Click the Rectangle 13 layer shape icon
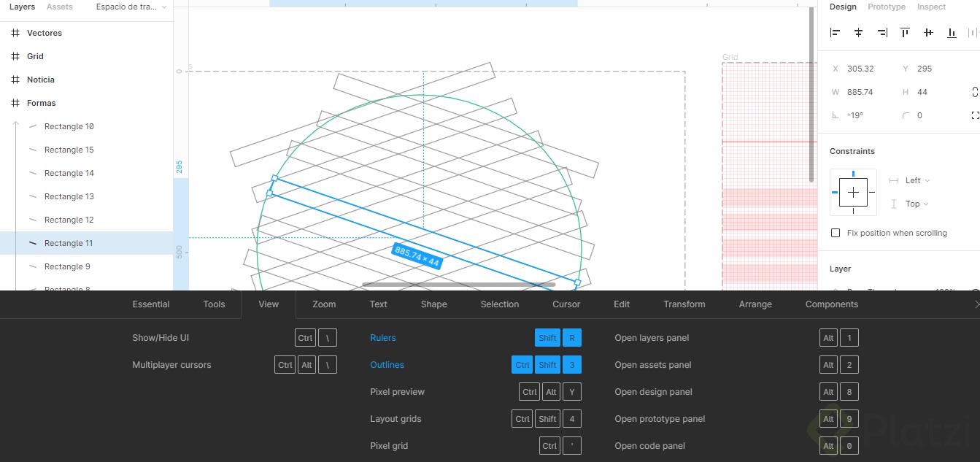980x462 pixels. point(33,196)
